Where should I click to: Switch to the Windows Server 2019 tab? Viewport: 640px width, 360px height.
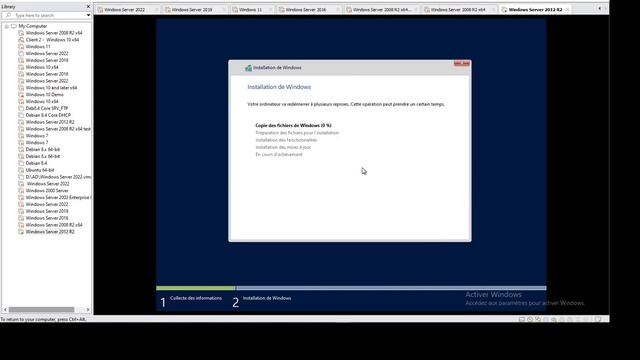click(191, 9)
